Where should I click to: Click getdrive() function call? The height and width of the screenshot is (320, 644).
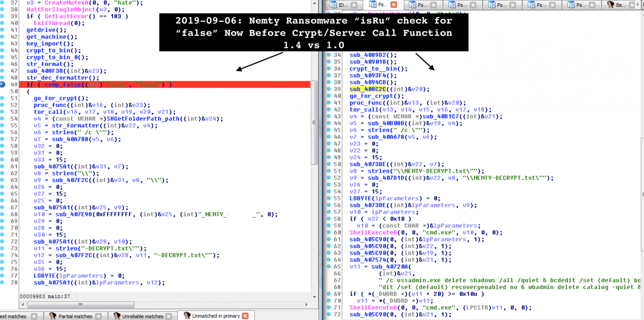46,30
